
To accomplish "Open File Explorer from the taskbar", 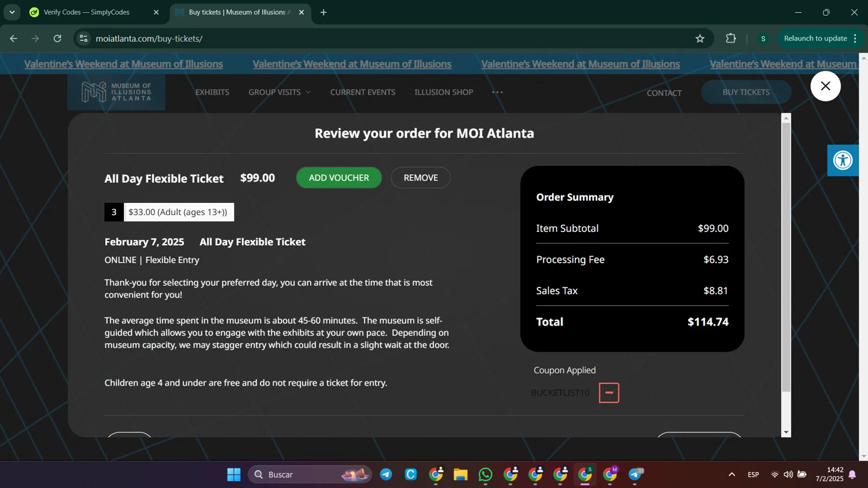I will click(461, 475).
